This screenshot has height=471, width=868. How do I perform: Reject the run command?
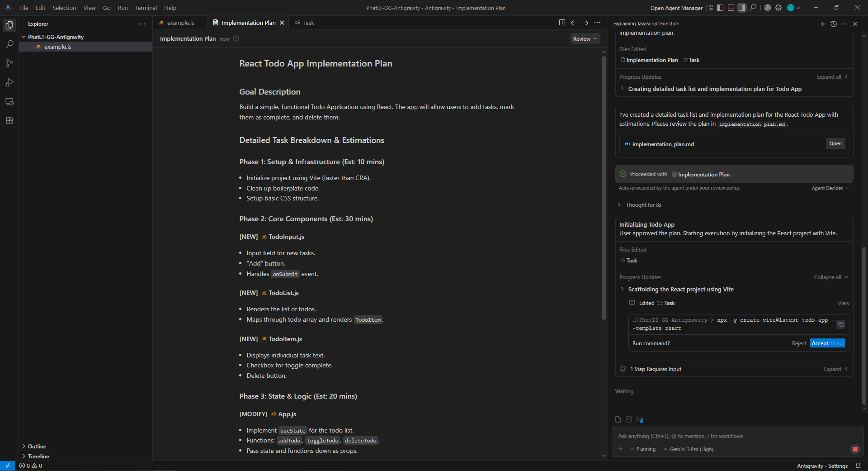coord(799,343)
